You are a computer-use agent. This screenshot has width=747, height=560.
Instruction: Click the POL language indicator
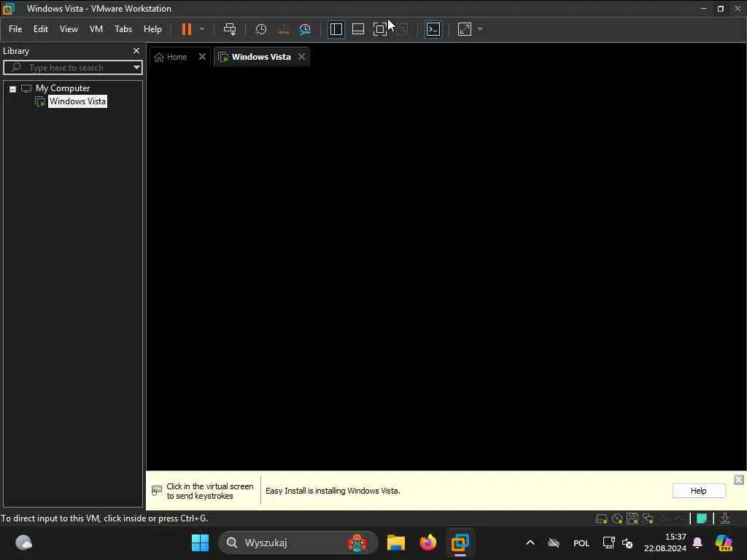pos(581,543)
